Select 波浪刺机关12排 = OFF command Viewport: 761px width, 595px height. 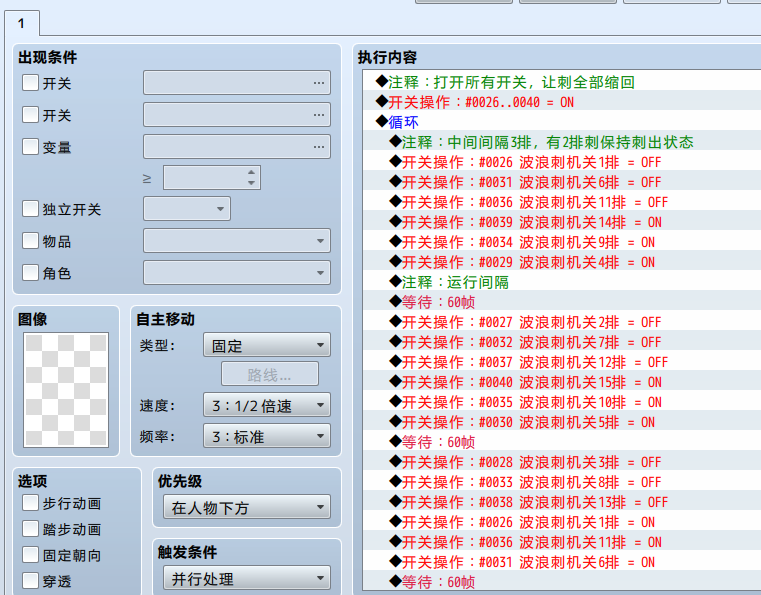pos(562,362)
